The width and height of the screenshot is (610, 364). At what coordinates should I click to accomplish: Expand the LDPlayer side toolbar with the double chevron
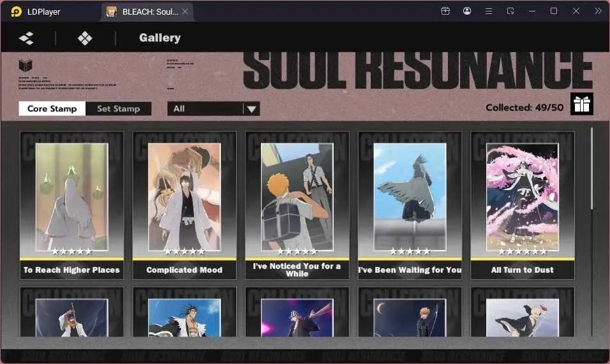click(598, 11)
